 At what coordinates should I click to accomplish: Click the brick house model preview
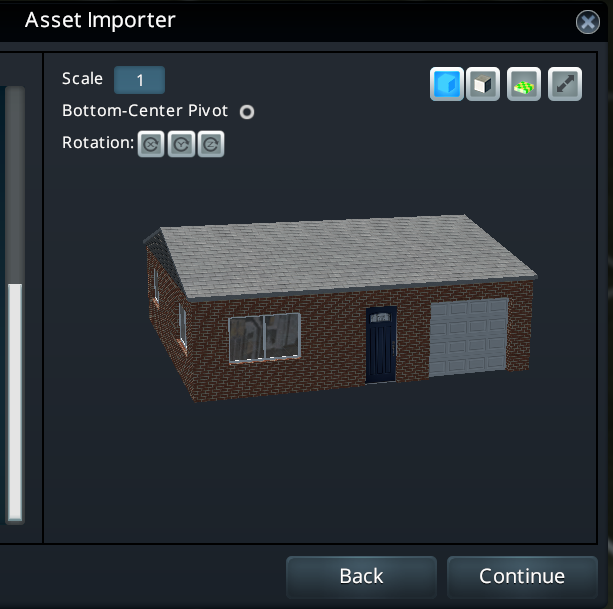click(x=340, y=308)
